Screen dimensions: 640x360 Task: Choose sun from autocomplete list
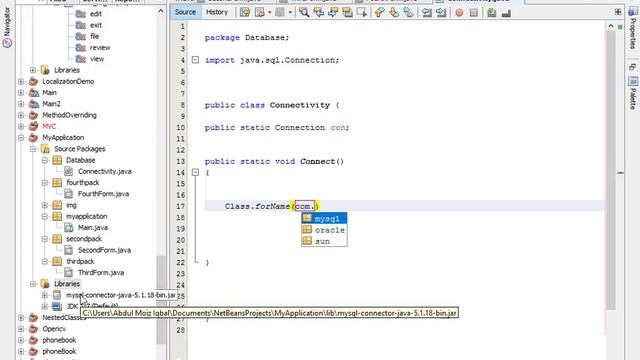click(x=324, y=241)
